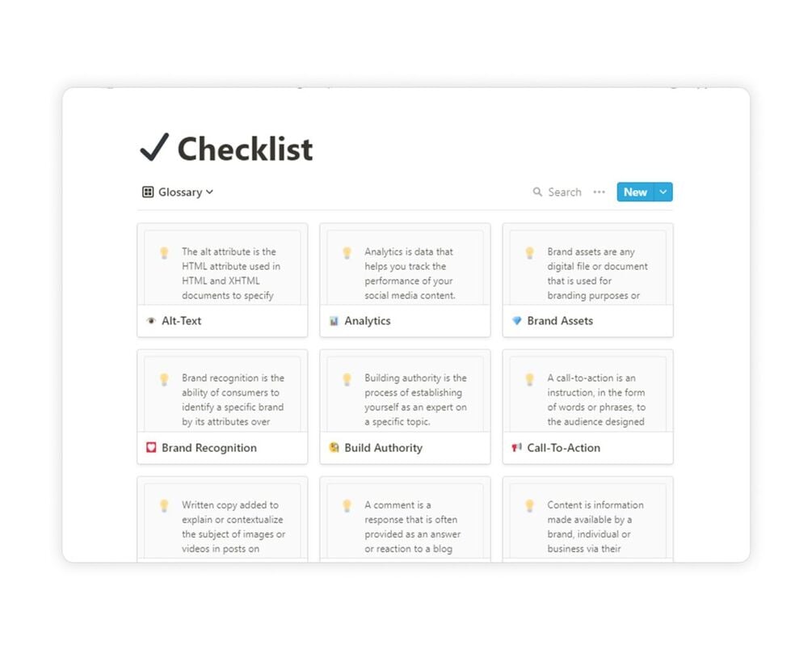The height and width of the screenshot is (650, 812).
Task: Expand the New button dropdown arrow
Action: click(663, 192)
